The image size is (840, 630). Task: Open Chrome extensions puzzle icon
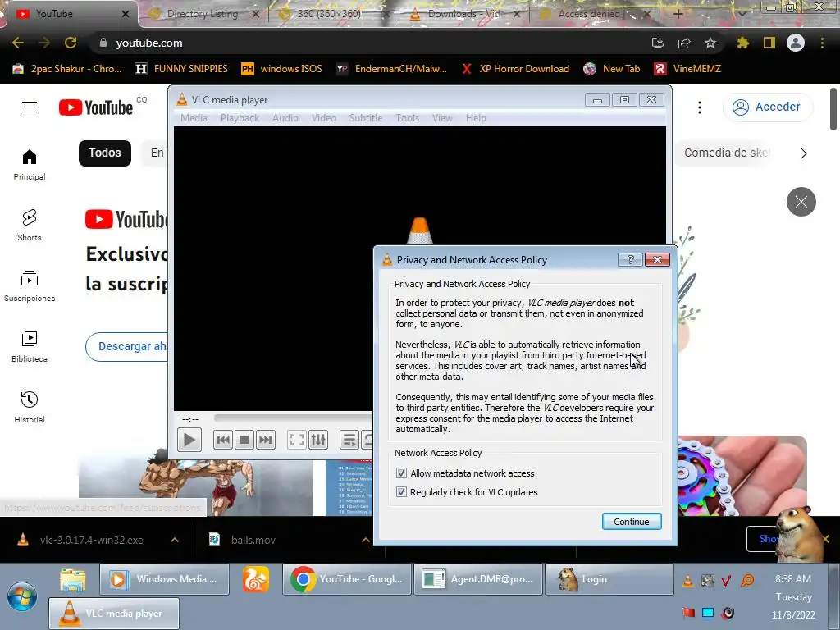click(742, 43)
